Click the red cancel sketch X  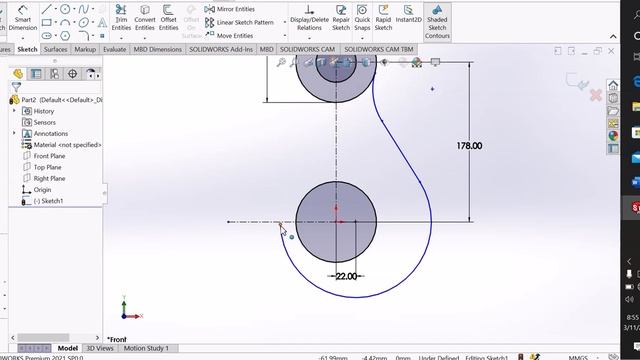[596, 96]
